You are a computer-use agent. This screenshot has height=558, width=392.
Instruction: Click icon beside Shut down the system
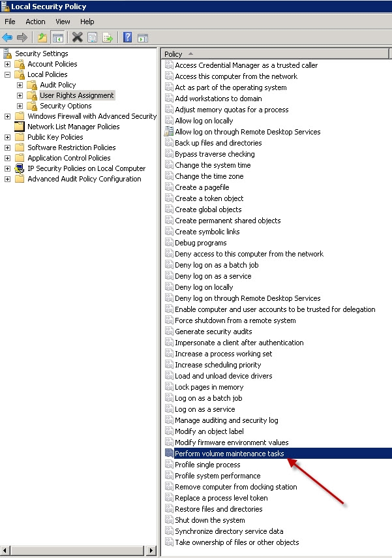pos(169,520)
